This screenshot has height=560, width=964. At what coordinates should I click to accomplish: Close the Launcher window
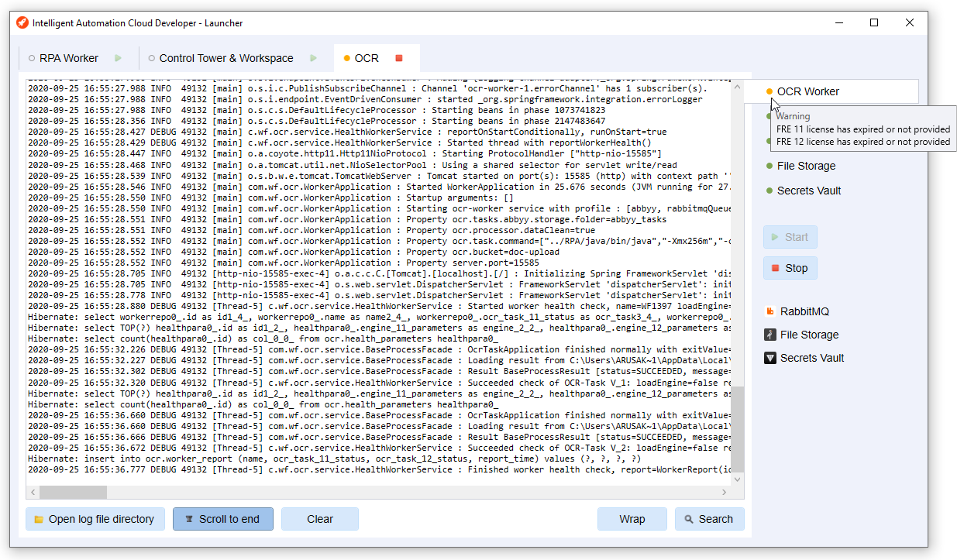coord(910,23)
